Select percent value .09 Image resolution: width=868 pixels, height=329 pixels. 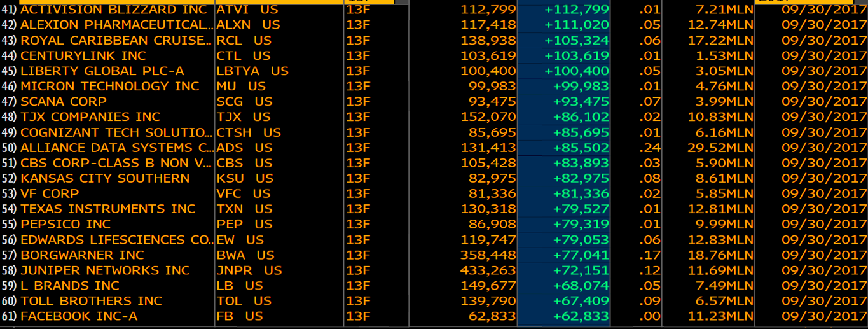click(649, 300)
